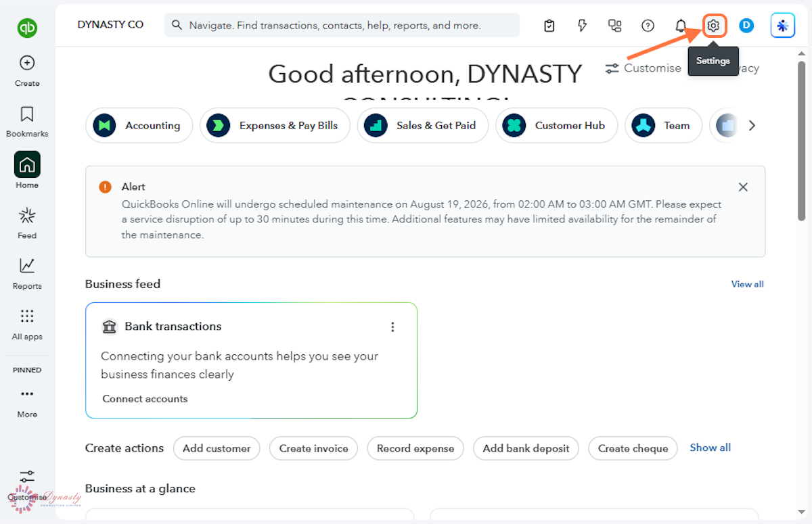The image size is (812, 524).
Task: Click Customise at top of dashboard
Action: tap(643, 68)
